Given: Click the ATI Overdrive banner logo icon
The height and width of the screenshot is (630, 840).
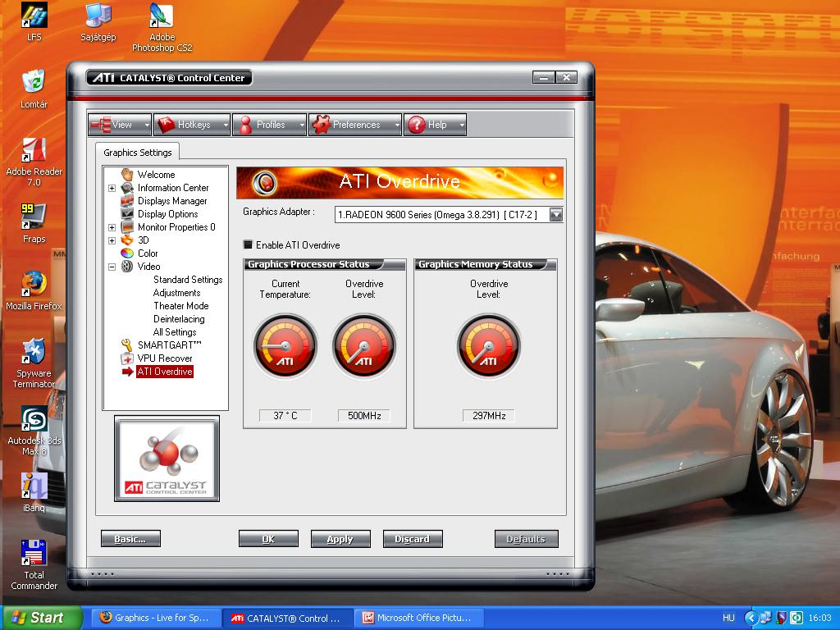Looking at the screenshot, I should (x=265, y=183).
